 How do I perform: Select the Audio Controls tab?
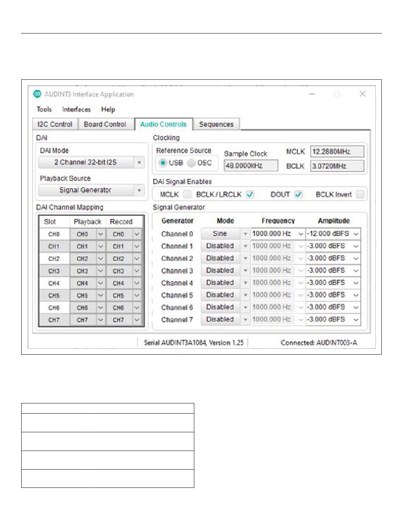pos(163,124)
